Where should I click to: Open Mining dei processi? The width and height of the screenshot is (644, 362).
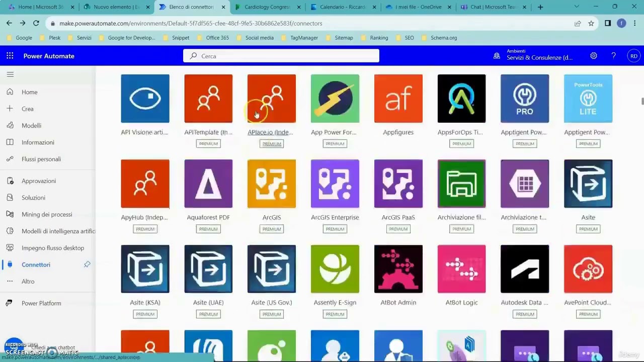coord(48,214)
